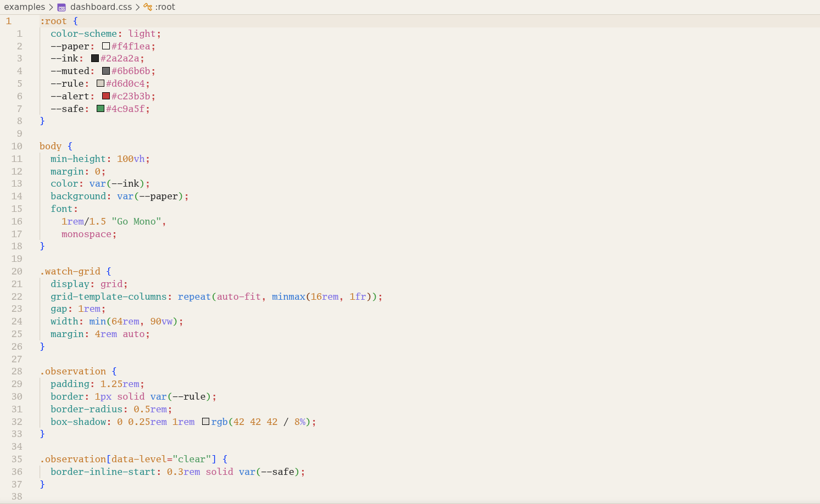Click the chevron after dashboard.css breadcrumb
The height and width of the screenshot is (504, 820).
point(138,7)
